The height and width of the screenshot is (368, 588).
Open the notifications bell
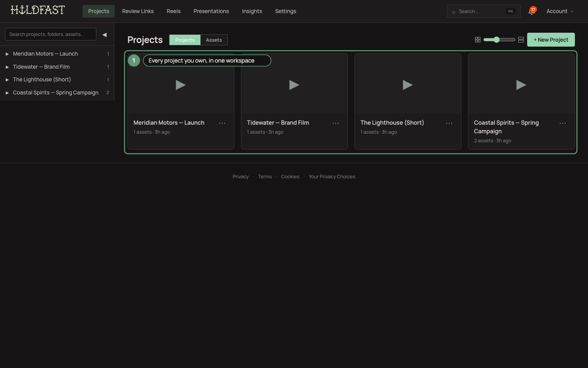click(532, 11)
